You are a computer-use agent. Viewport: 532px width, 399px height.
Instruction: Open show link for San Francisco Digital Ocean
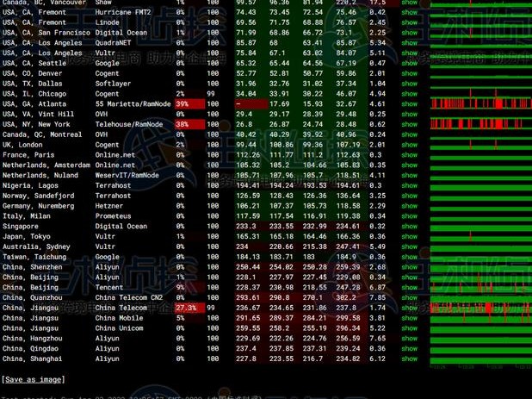click(x=410, y=33)
